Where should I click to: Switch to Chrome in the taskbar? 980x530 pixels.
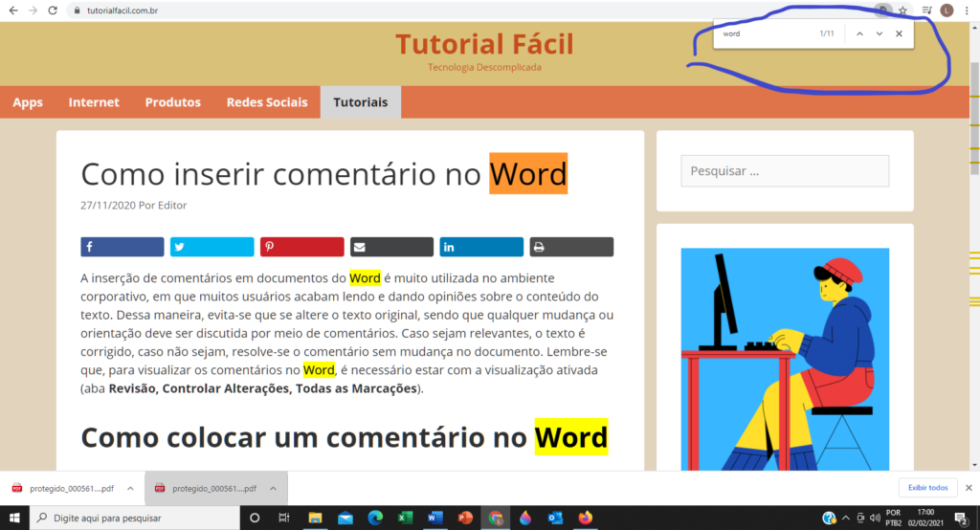coord(495,518)
